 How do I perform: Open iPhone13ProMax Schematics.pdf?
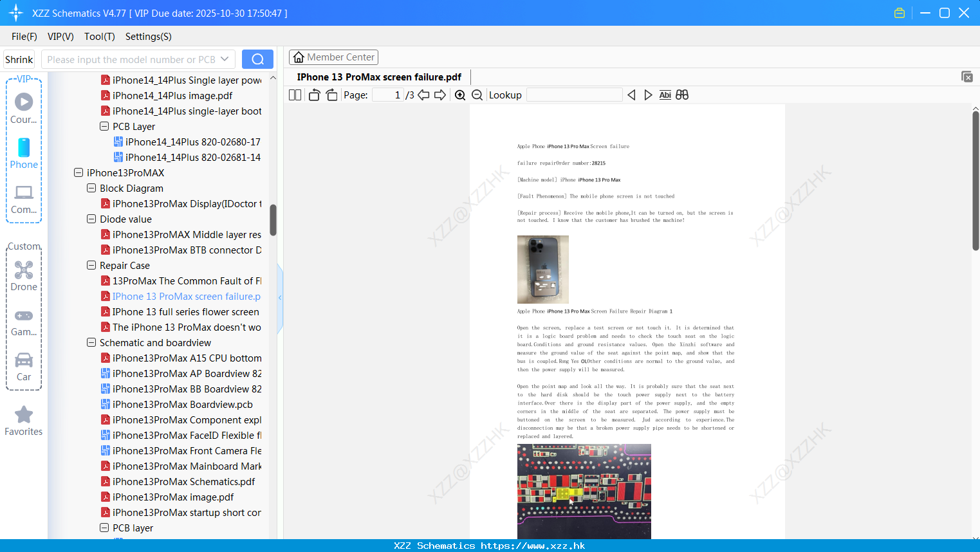(x=178, y=482)
